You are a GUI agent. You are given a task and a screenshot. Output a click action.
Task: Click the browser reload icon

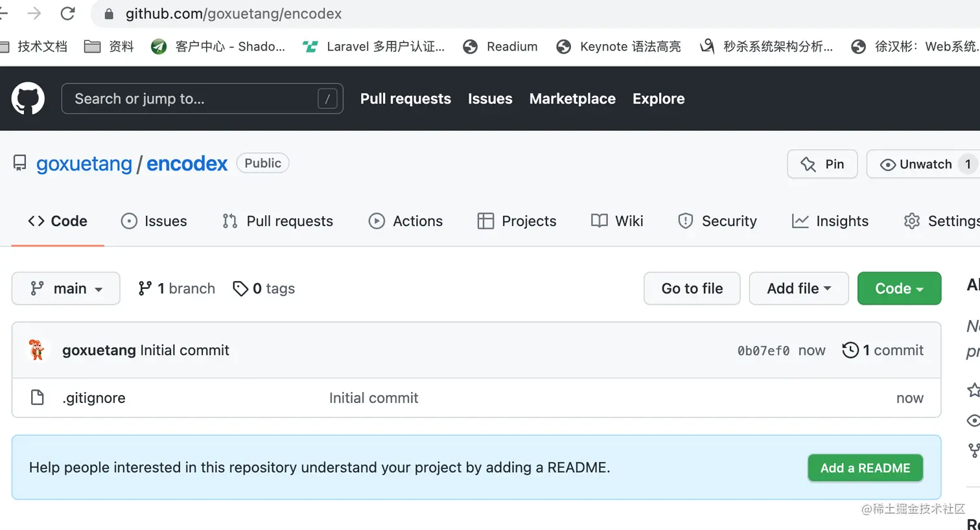(x=67, y=14)
